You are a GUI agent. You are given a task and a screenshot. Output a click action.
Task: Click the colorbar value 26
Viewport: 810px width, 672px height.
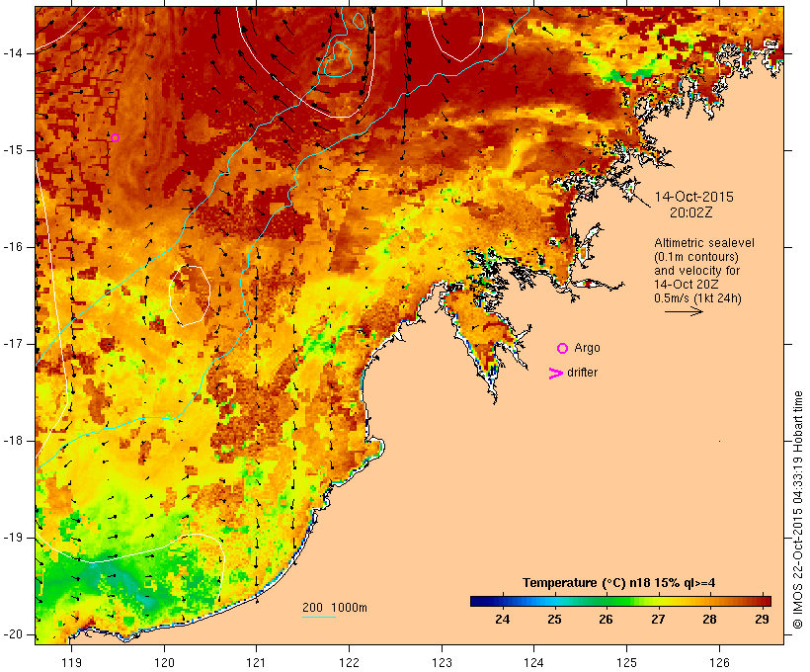[606, 619]
